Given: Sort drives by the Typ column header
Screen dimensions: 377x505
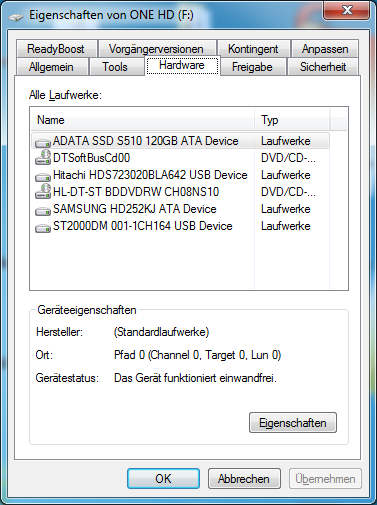Looking at the screenshot, I should [292, 120].
